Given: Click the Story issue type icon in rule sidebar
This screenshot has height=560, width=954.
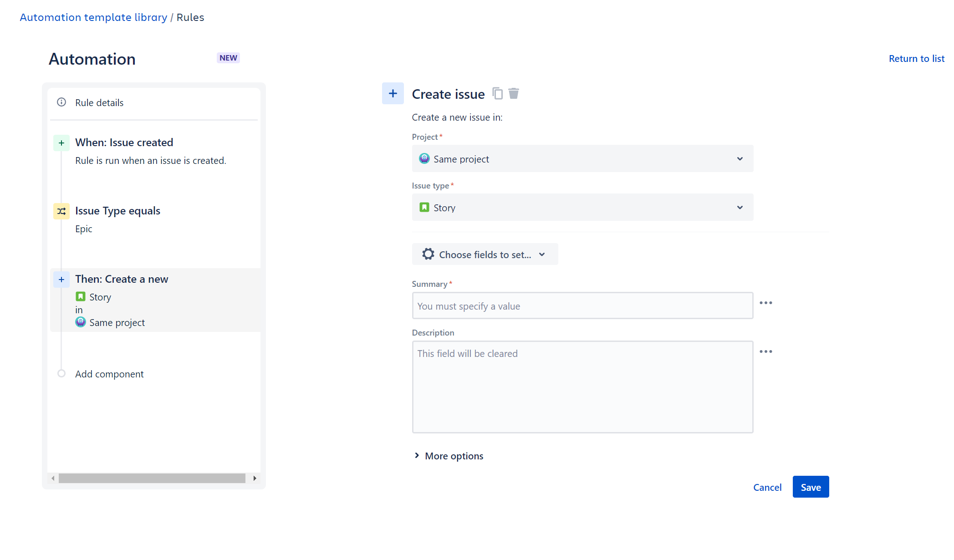Looking at the screenshot, I should point(81,296).
